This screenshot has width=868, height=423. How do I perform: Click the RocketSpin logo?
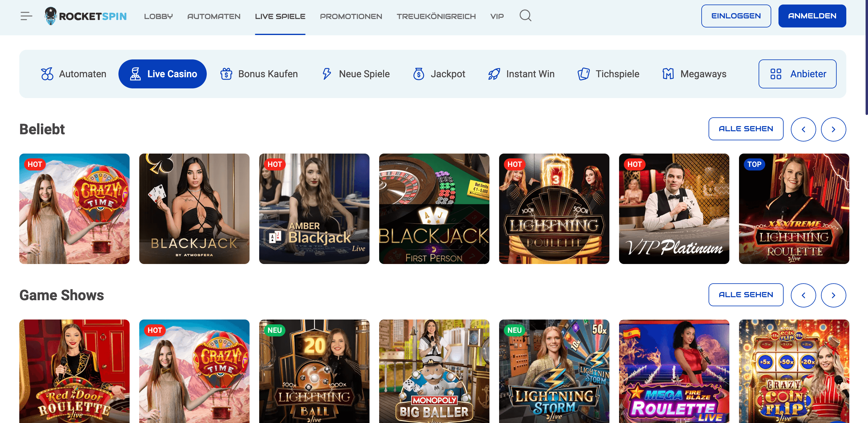86,16
